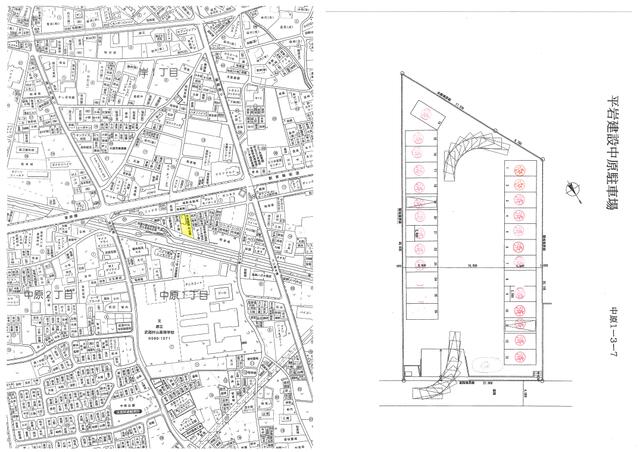This screenshot has width=640, height=452.
Task: Click the crossed-out parking space in the right column
Action: point(520,325)
